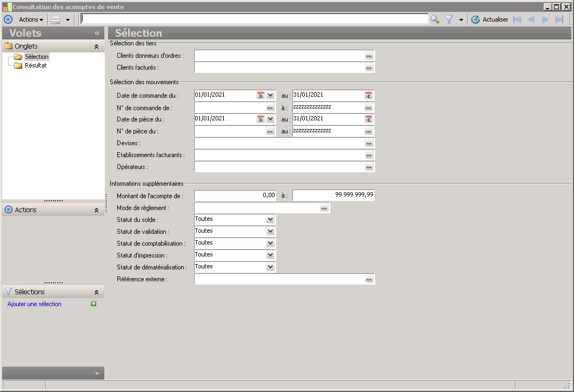Browse Etablissements facturants lookup button
This screenshot has width=574, height=392.
369,156
